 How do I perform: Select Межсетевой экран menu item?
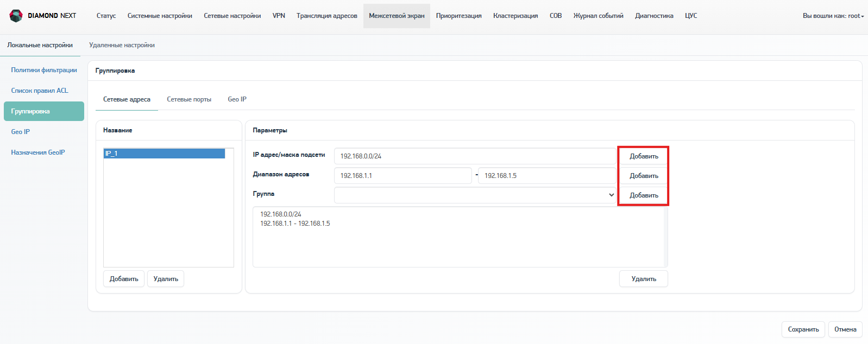click(x=397, y=16)
